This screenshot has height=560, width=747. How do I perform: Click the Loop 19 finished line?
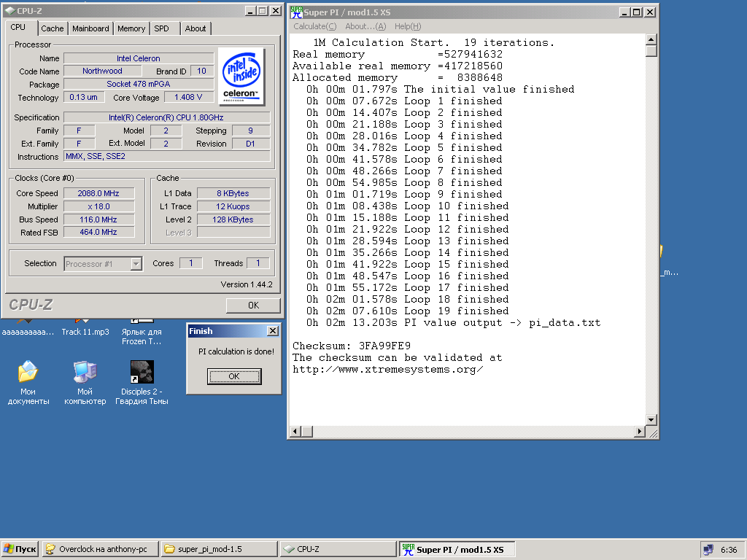point(407,311)
